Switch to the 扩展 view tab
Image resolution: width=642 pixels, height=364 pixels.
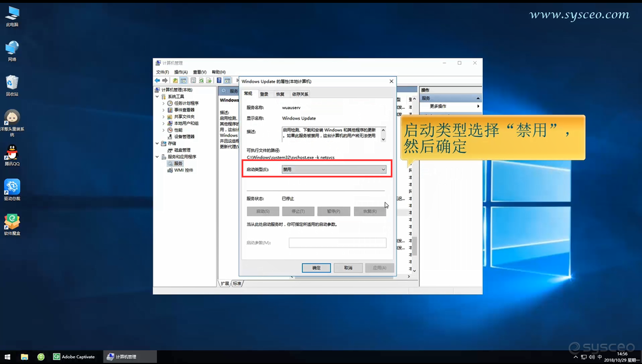click(225, 283)
